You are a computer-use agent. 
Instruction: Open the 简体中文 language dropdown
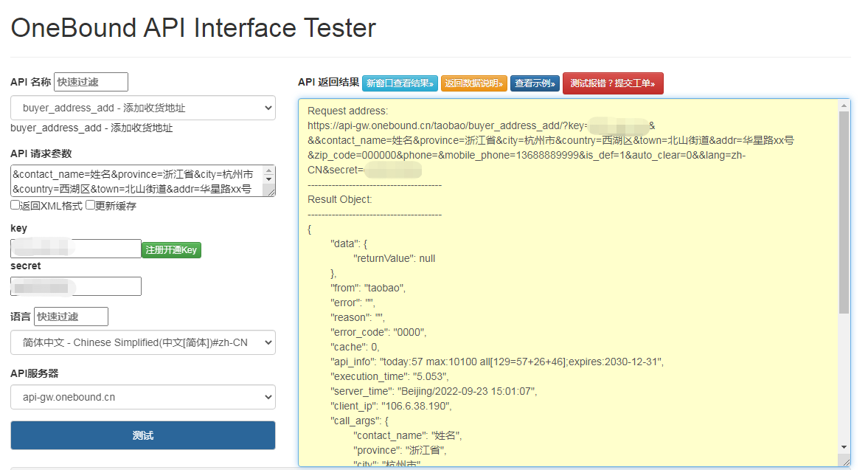pyautogui.click(x=143, y=342)
